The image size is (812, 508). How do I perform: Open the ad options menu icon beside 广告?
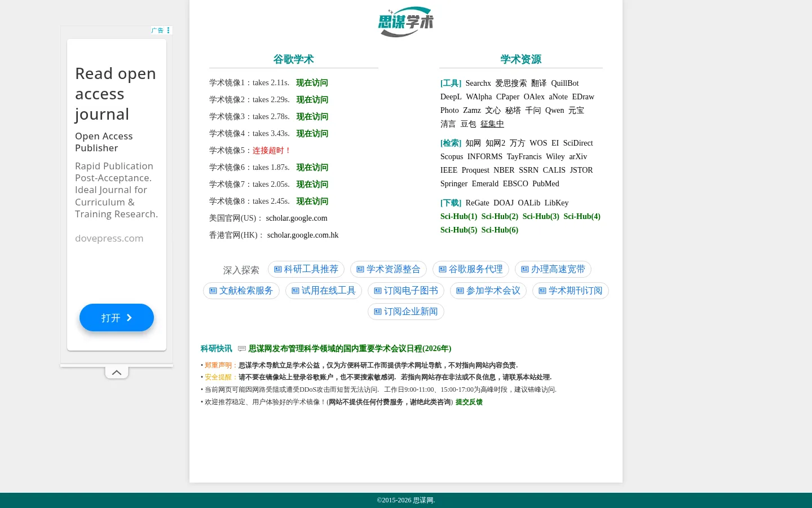click(168, 30)
